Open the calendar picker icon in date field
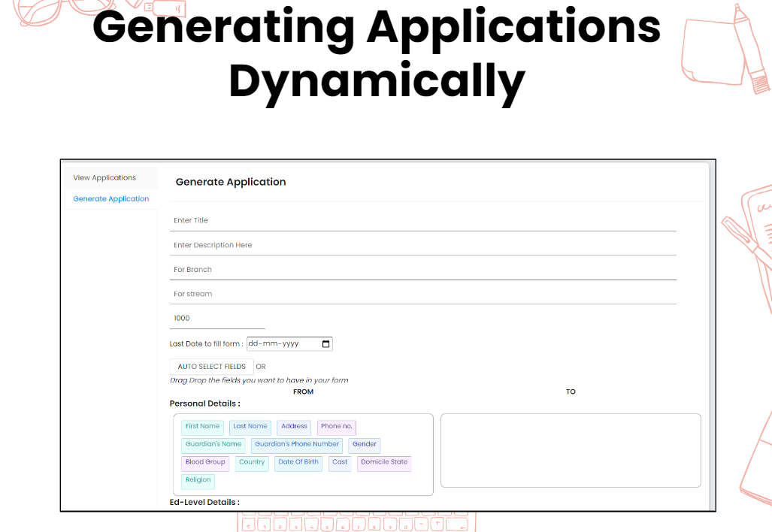The width and height of the screenshot is (772, 532). point(325,343)
